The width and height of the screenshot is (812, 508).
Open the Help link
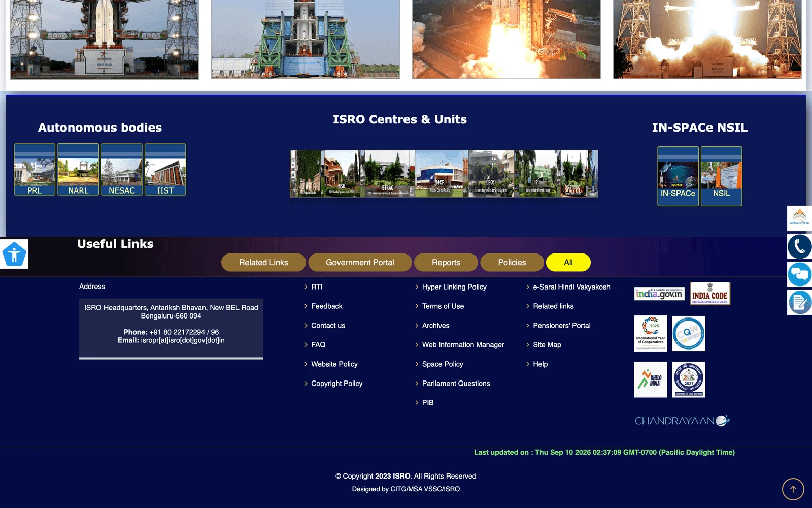click(540, 364)
